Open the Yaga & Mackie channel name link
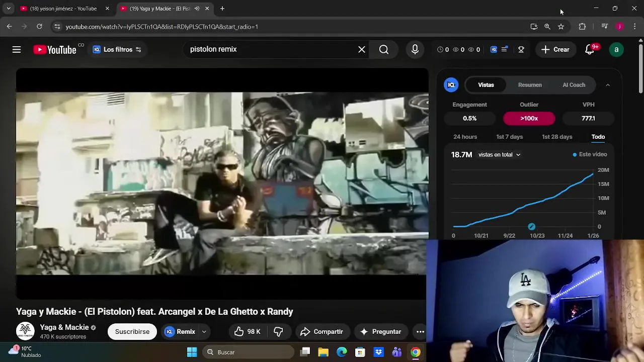 (64, 327)
